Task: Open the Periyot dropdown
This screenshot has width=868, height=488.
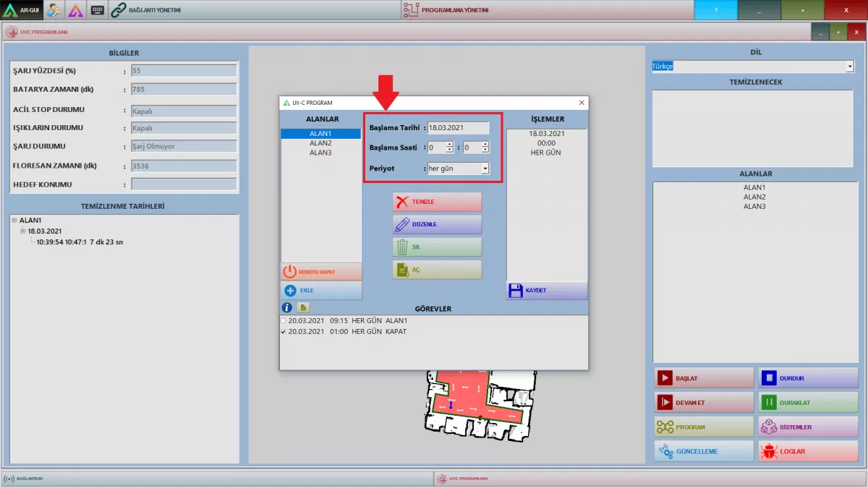Action: point(485,168)
